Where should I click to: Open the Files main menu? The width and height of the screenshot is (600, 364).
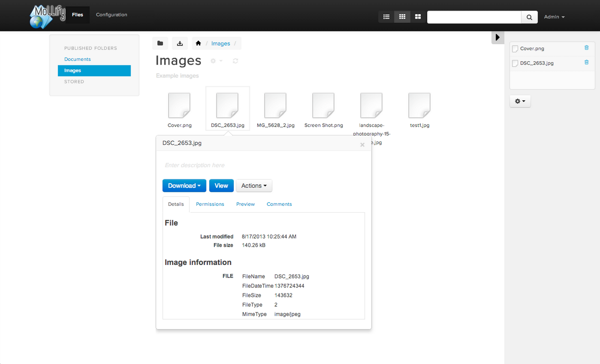77,15
